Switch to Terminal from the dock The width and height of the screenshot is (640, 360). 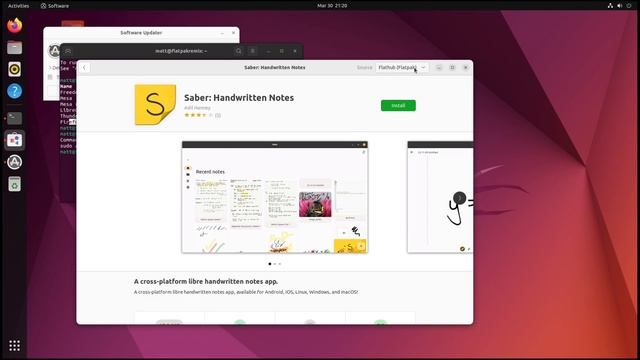15,118
